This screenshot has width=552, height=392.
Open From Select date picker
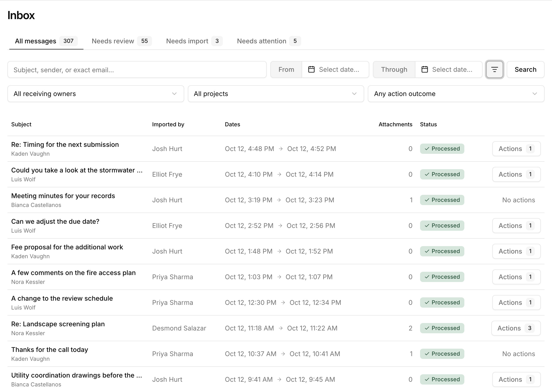[x=335, y=69]
